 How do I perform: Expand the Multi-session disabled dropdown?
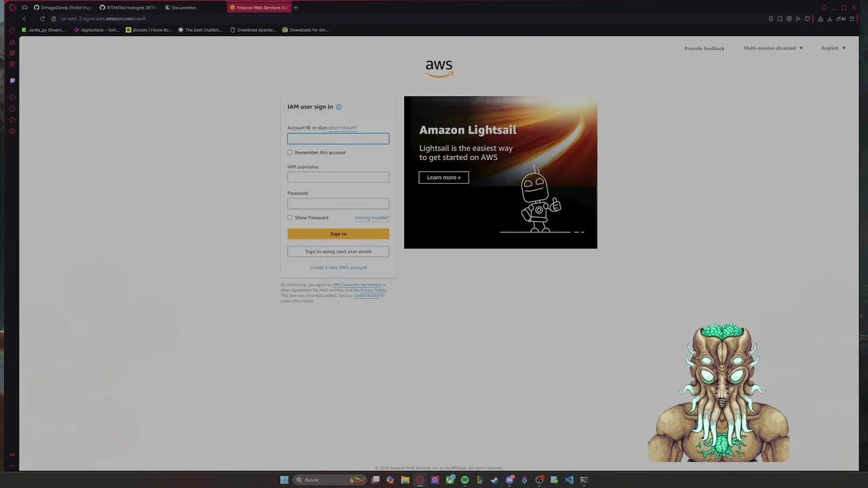point(773,48)
